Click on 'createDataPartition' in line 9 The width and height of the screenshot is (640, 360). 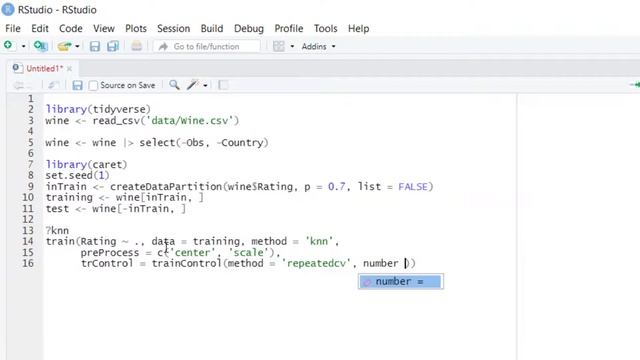click(x=166, y=187)
